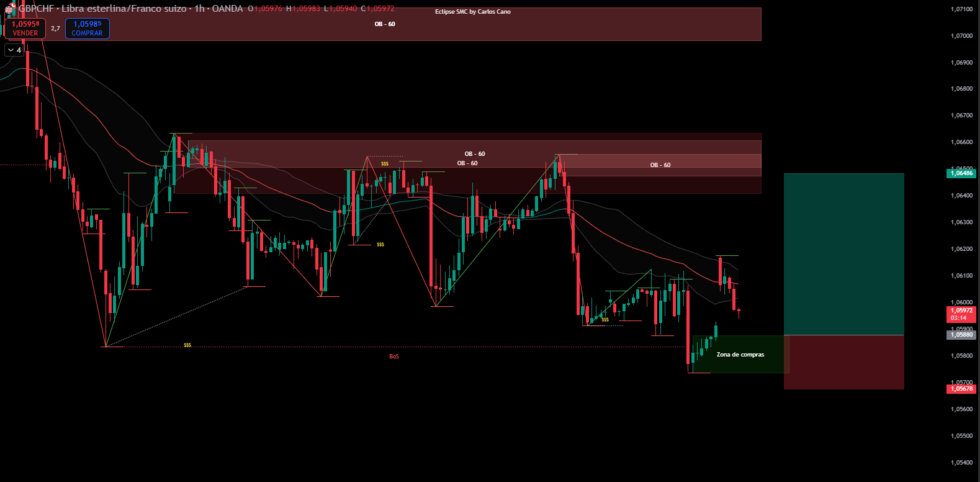
Task: Click the 1,05800 price axis value
Action: [961, 356]
